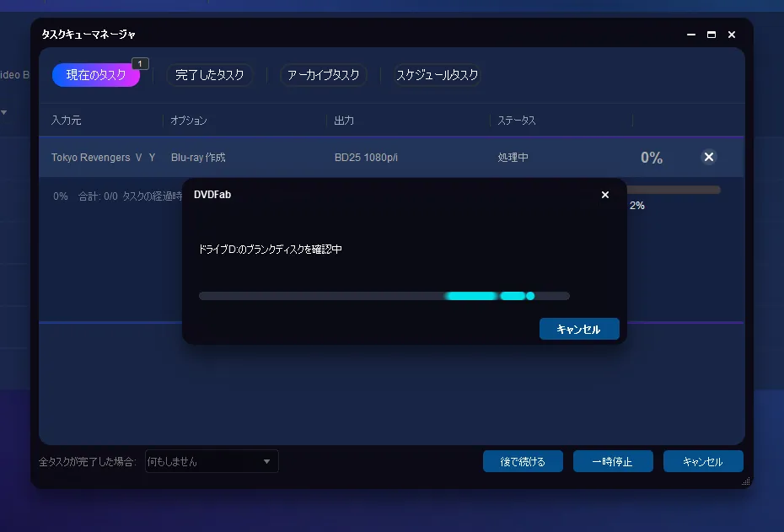Viewport: 784px width, 532px height.
Task: Click the ドライブD:のブランクディスクを確認中 message
Action: (x=270, y=249)
